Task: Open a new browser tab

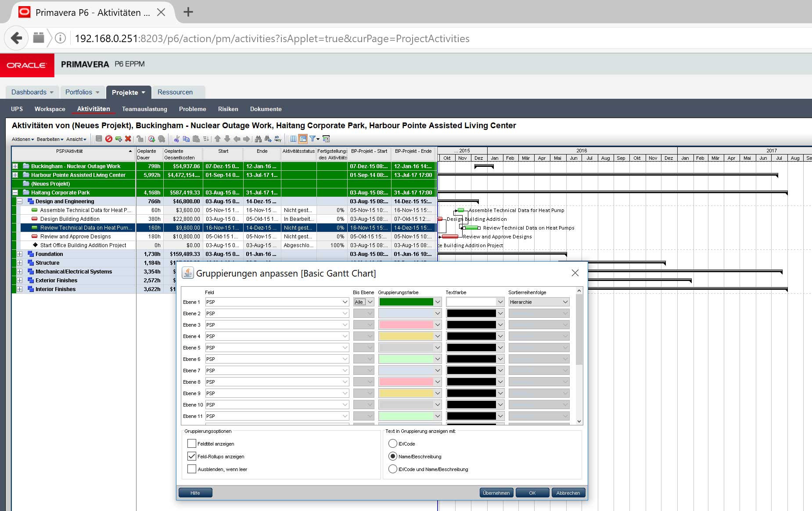Action: (188, 12)
